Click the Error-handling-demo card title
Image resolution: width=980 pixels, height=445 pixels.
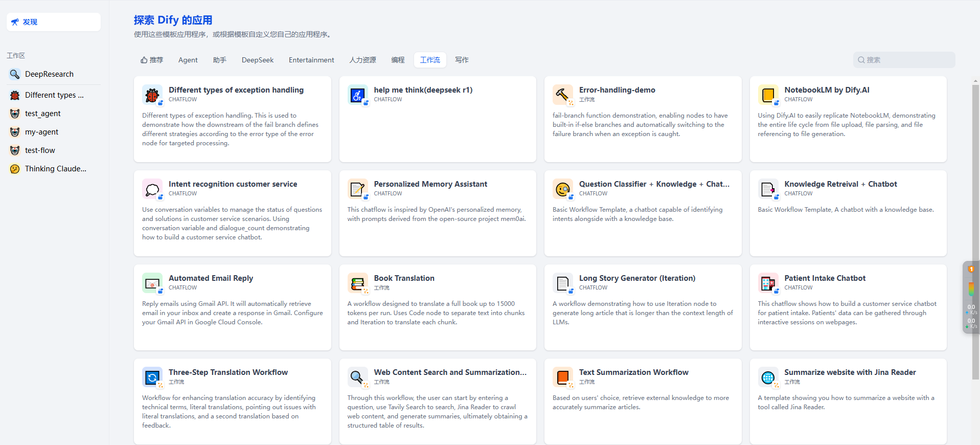(x=617, y=90)
